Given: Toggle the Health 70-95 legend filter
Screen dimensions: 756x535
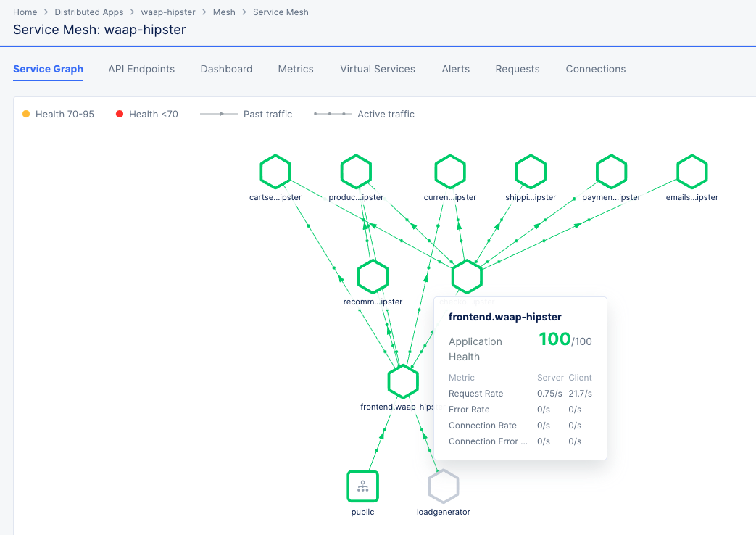Looking at the screenshot, I should [x=58, y=114].
